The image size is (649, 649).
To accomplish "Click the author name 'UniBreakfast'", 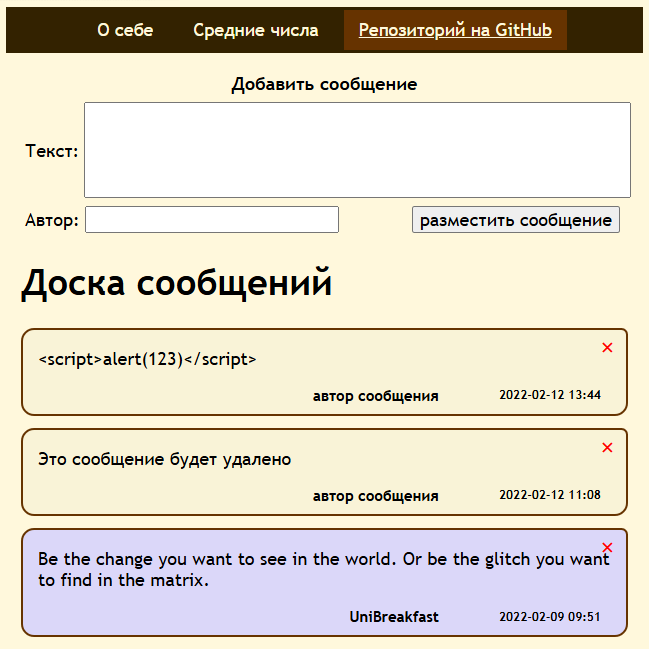I will 394,617.
